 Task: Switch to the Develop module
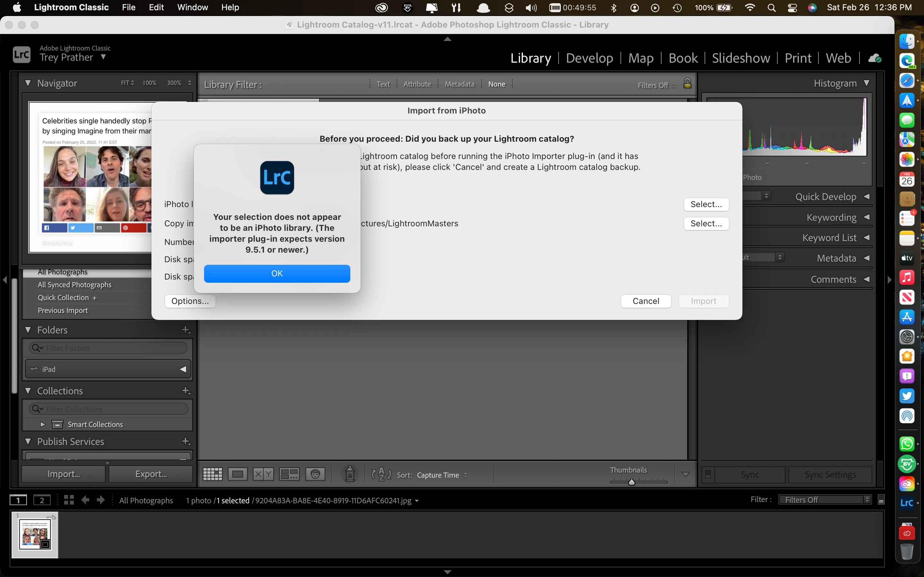coord(589,58)
